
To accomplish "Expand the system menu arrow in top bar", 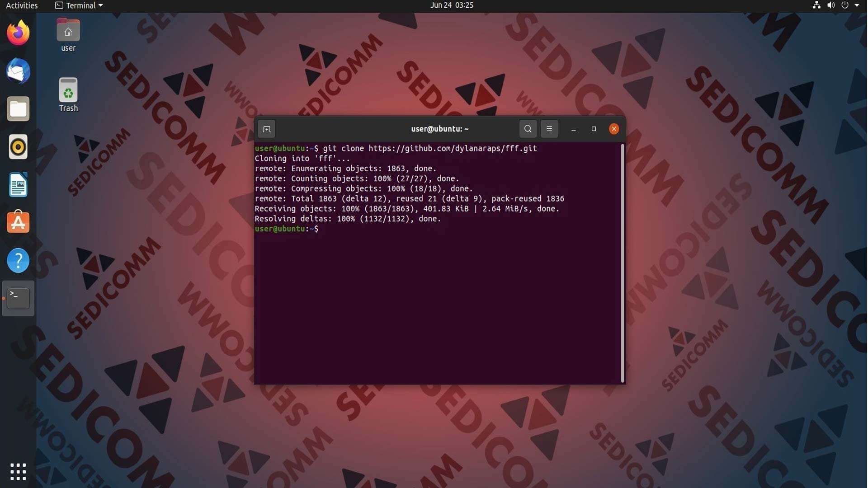I will (857, 5).
